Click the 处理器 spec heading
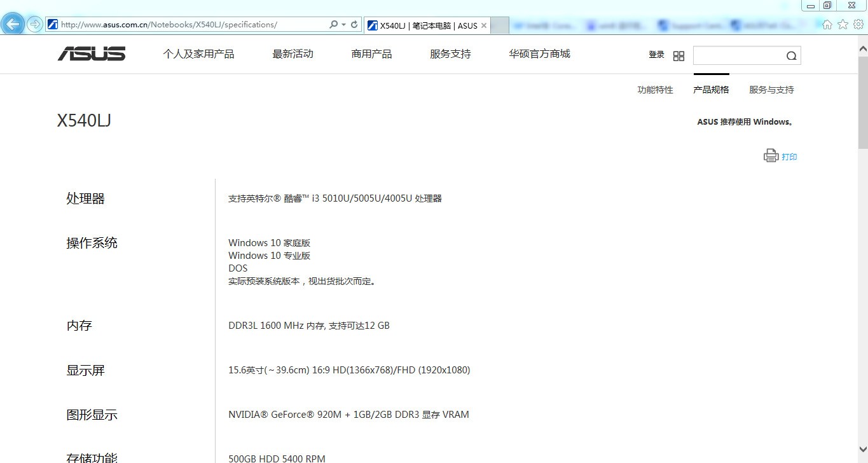This screenshot has height=463, width=868. tap(85, 198)
